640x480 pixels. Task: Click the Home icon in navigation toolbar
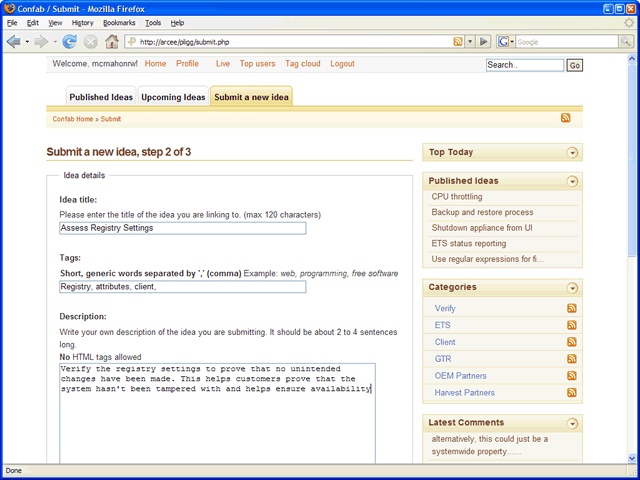tap(112, 42)
